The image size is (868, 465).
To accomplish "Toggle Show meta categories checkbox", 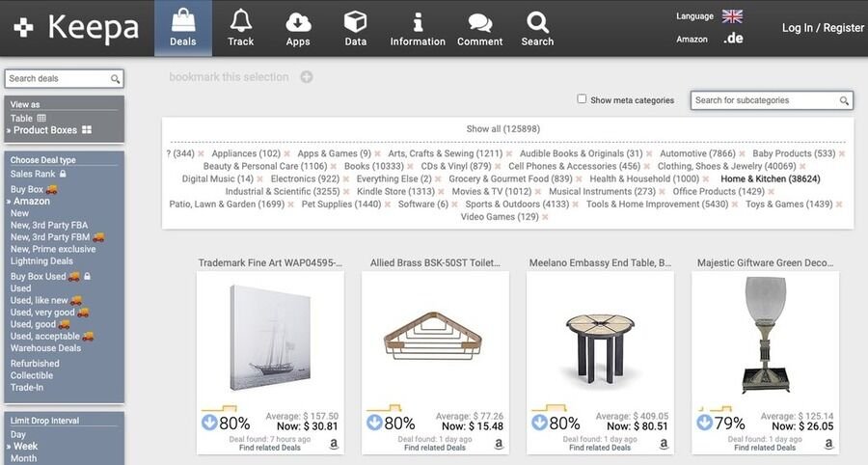I will [582, 98].
